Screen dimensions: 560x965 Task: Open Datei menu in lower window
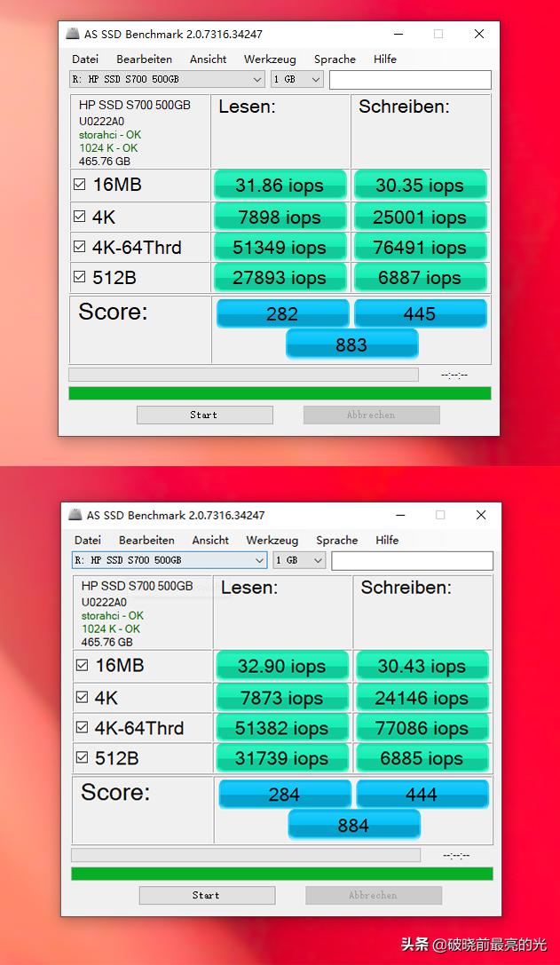pyautogui.click(x=87, y=540)
